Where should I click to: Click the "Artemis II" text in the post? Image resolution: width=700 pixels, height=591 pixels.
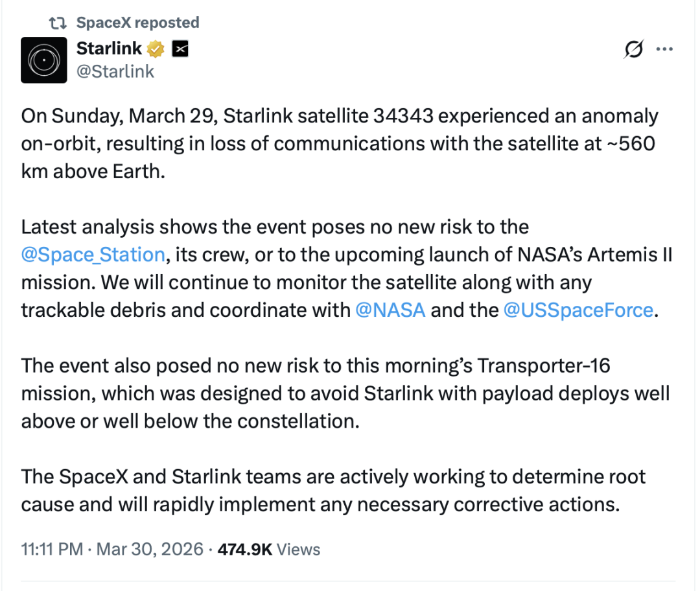click(636, 254)
